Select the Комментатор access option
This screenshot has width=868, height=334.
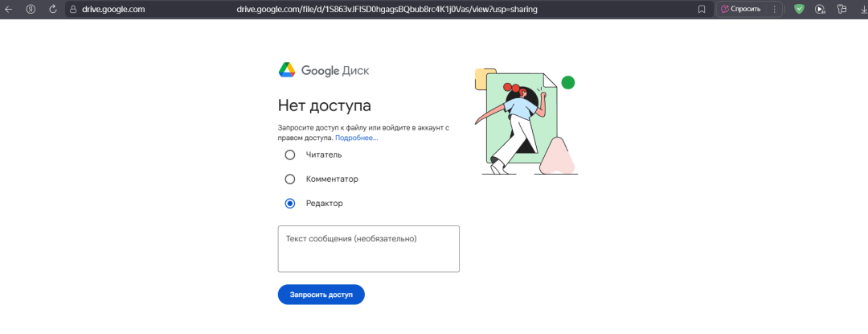[x=289, y=179]
